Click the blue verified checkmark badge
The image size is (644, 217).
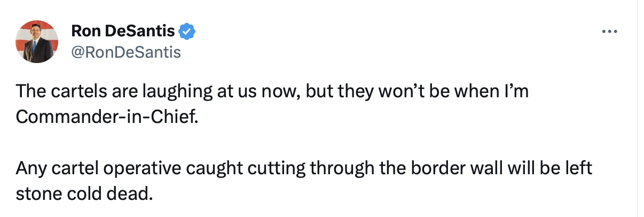(187, 32)
